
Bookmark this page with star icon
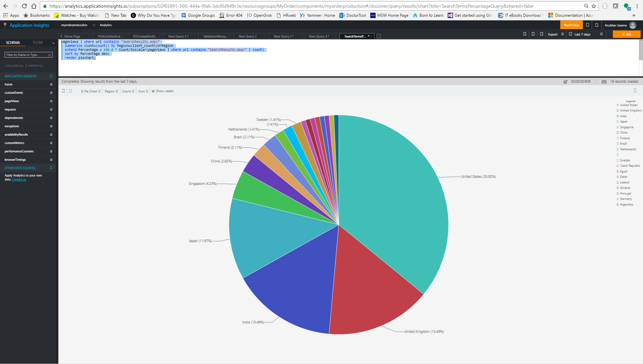594,6
